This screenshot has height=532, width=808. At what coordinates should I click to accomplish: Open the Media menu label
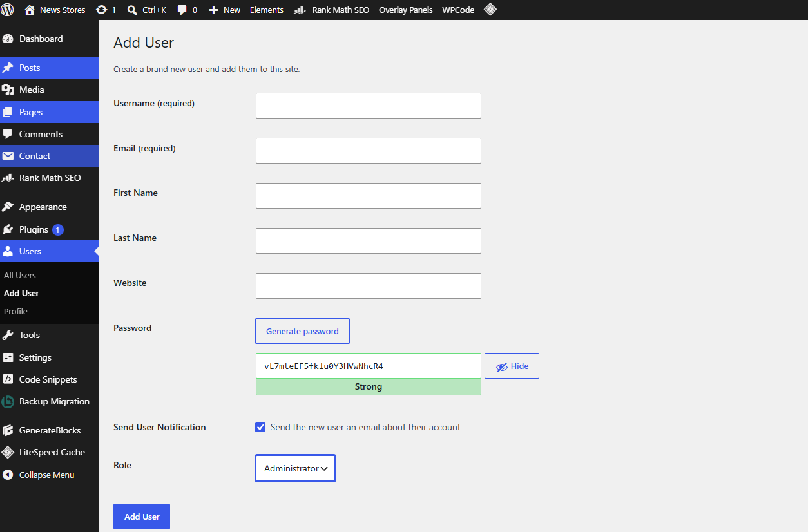(32, 90)
